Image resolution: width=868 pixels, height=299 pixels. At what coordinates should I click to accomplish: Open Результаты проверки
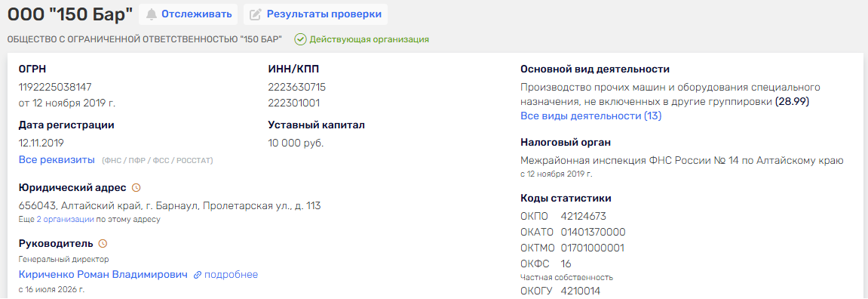coord(315,14)
